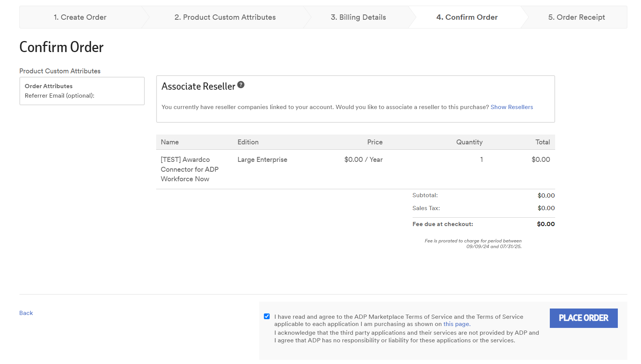Select the 4. Confirm Order step
This screenshot has height=364, width=641.
[467, 17]
